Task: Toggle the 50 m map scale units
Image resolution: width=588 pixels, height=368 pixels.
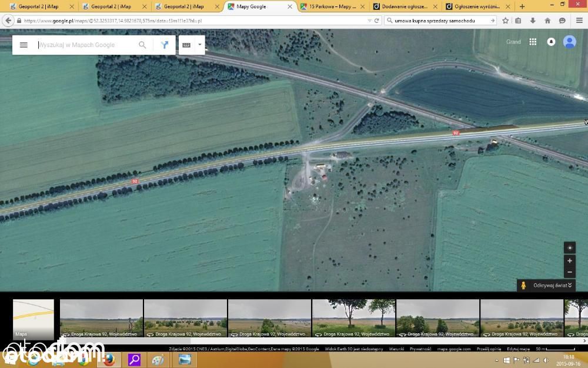Action: pyautogui.click(x=556, y=349)
